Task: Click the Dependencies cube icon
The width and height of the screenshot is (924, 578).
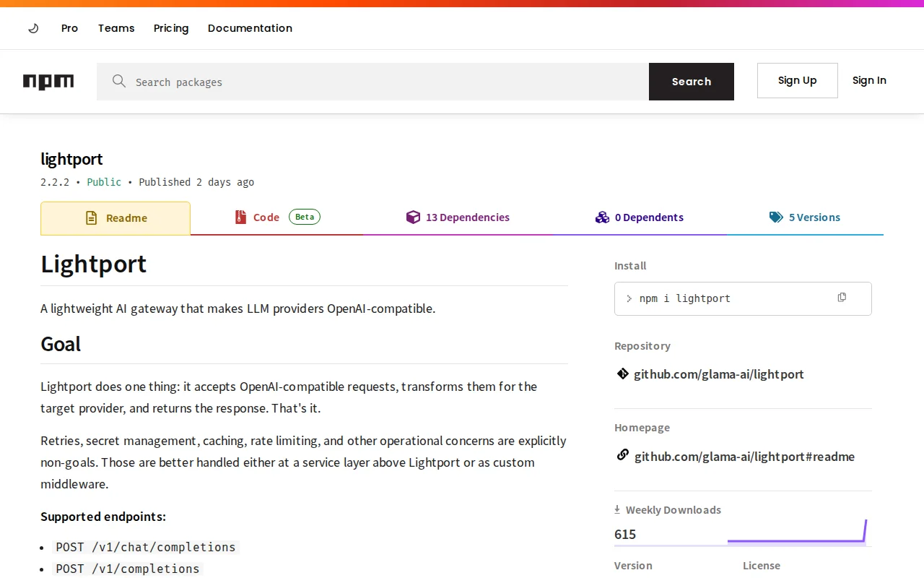Action: 413,217
